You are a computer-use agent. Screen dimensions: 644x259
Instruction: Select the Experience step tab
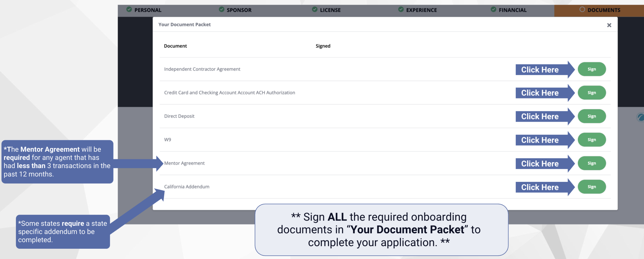pyautogui.click(x=421, y=10)
